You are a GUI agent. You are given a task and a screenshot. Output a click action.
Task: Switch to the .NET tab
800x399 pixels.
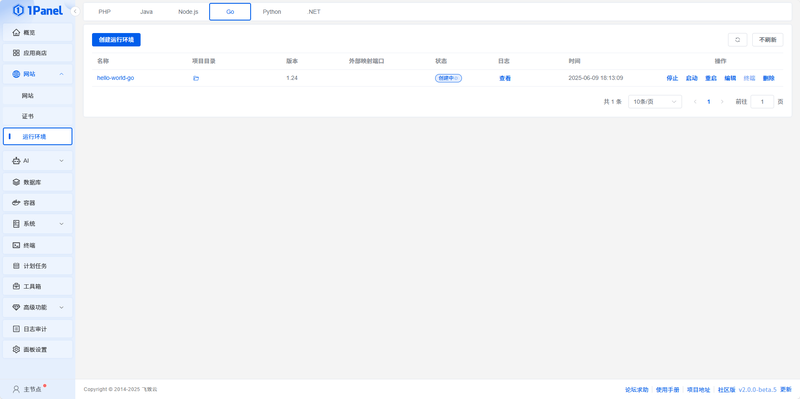pos(314,12)
